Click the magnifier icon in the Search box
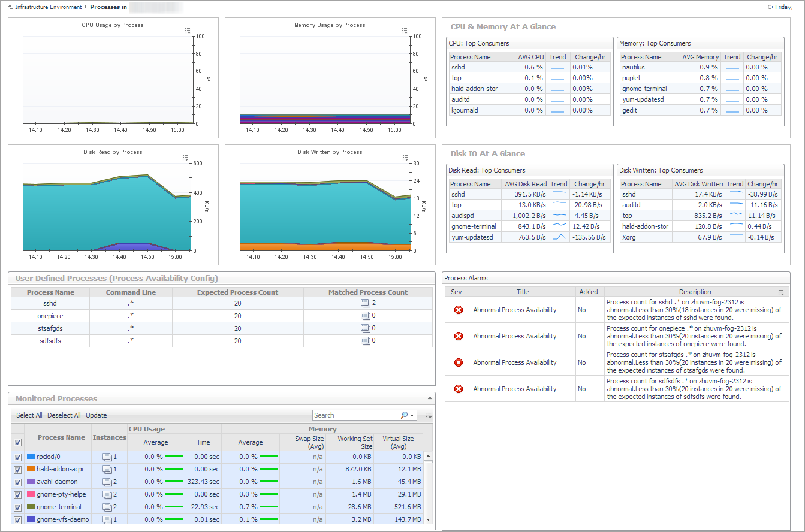805x532 pixels. [405, 415]
